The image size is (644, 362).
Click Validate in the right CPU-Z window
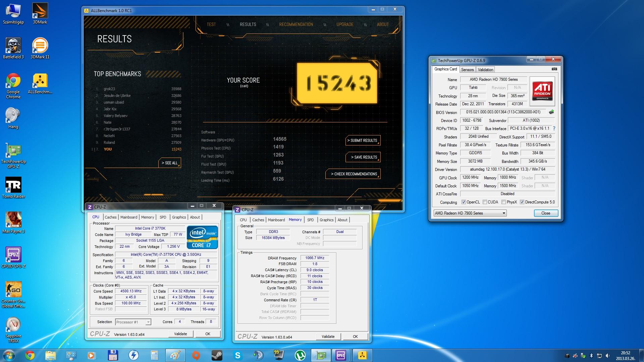[x=328, y=337]
